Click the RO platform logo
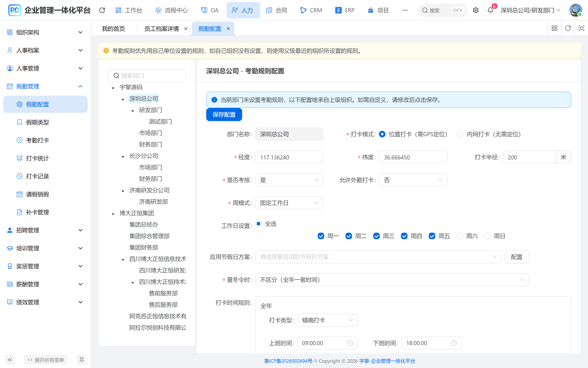The image size is (588, 368). coord(14,10)
